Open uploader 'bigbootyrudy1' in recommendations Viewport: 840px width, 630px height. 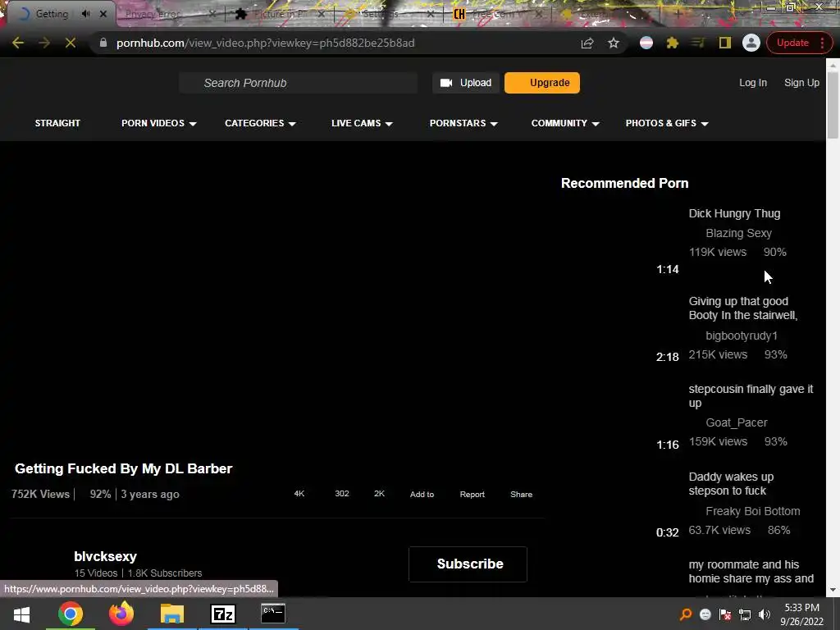tap(742, 336)
